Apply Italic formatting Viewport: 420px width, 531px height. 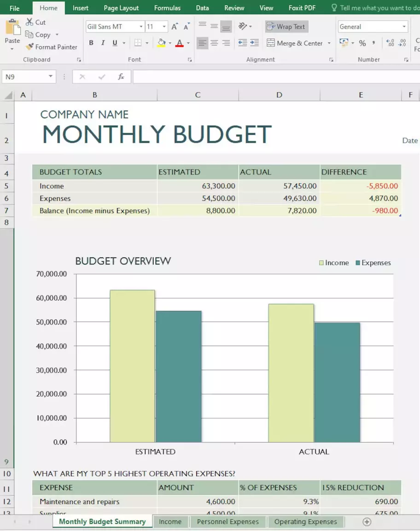coord(103,43)
